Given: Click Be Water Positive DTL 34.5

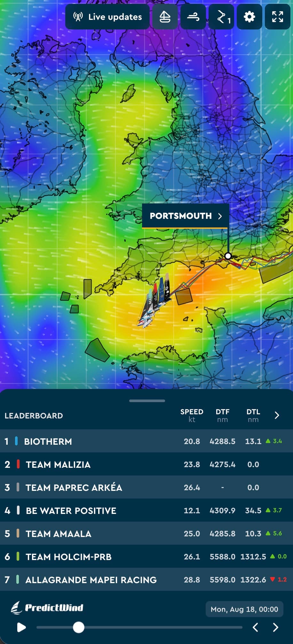Looking at the screenshot, I should tap(253, 510).
